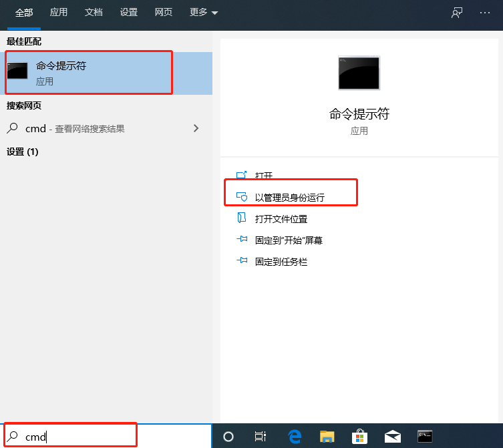Expand the 更多 dropdown
The width and height of the screenshot is (503, 448).
coord(204,12)
